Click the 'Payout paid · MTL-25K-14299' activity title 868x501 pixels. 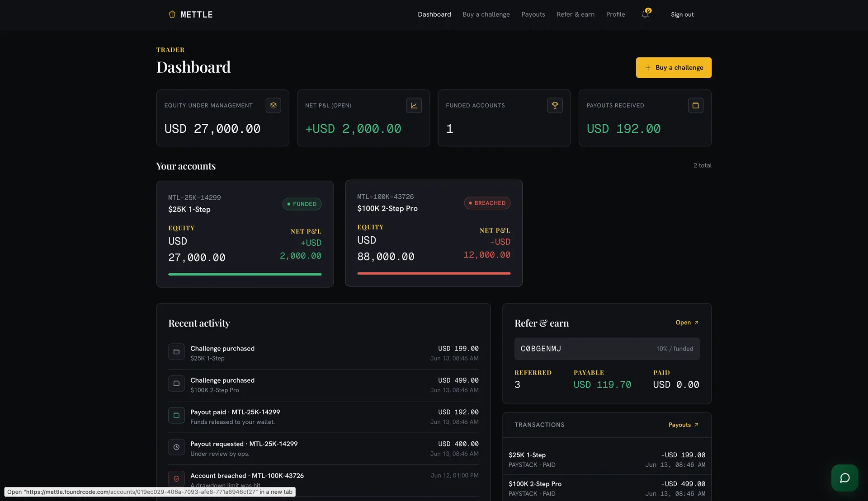click(235, 412)
